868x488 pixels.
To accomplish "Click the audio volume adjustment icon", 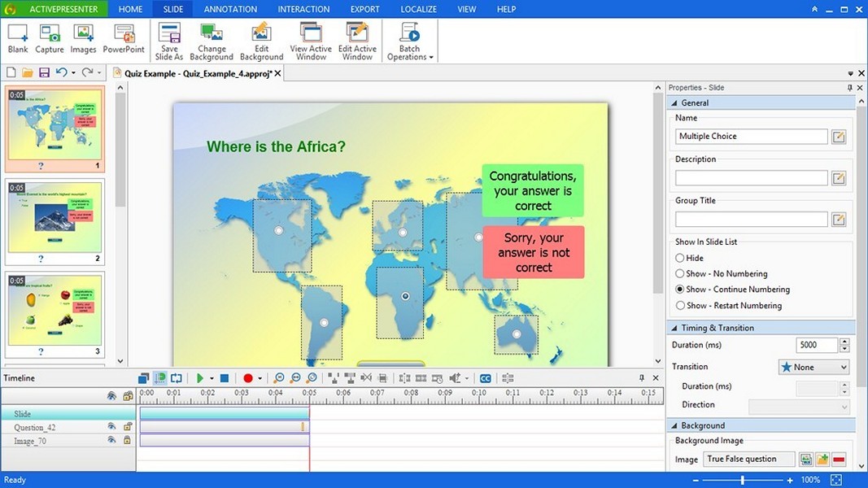I will tap(455, 378).
